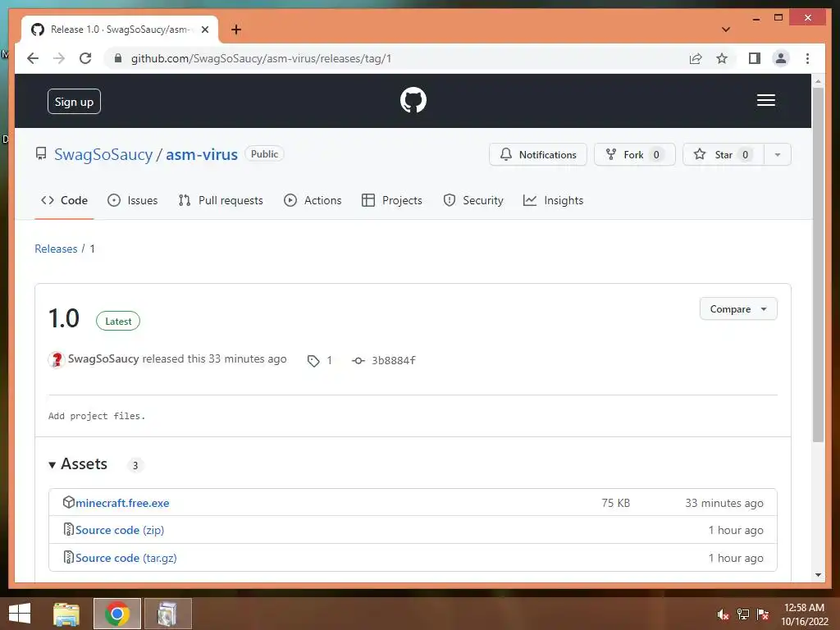The width and height of the screenshot is (840, 630).
Task: Open the Projects tab
Action: click(392, 200)
